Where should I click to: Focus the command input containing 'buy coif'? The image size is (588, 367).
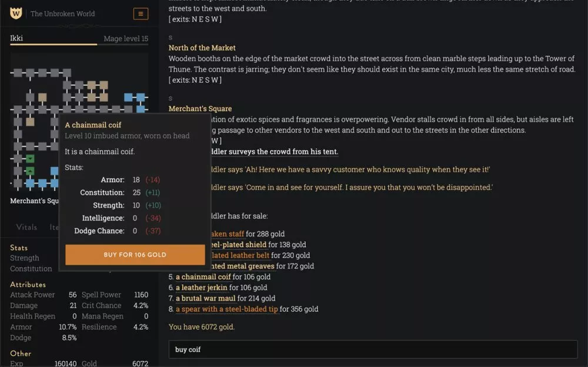373,349
